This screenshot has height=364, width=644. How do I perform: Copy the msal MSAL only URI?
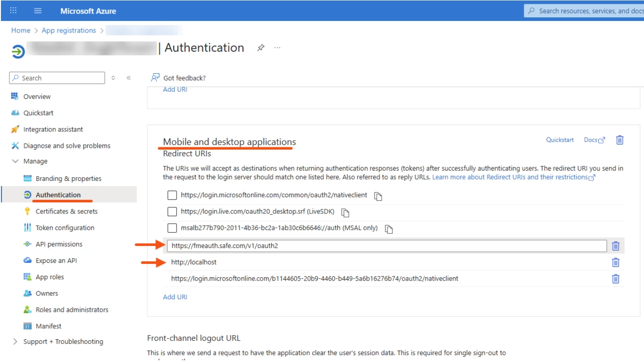tap(389, 229)
